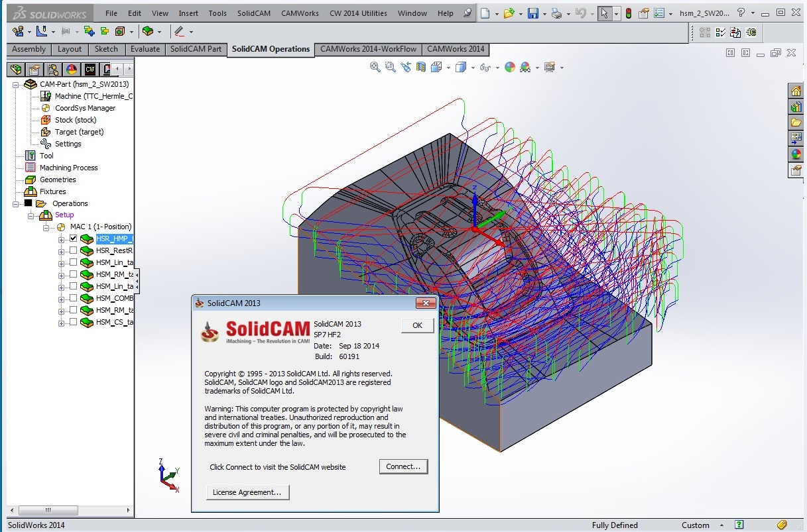The image size is (807, 532).
Task: Select the CoordSys Manager tree item
Action: click(x=85, y=108)
